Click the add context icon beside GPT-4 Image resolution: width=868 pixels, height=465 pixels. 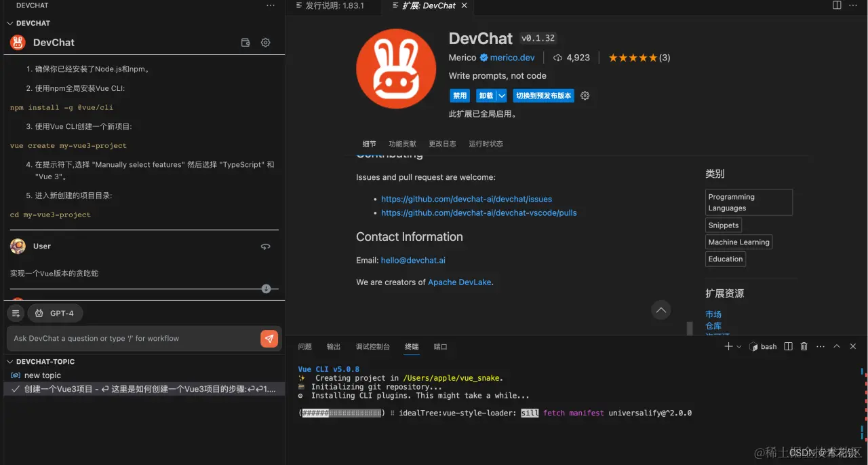pos(16,313)
